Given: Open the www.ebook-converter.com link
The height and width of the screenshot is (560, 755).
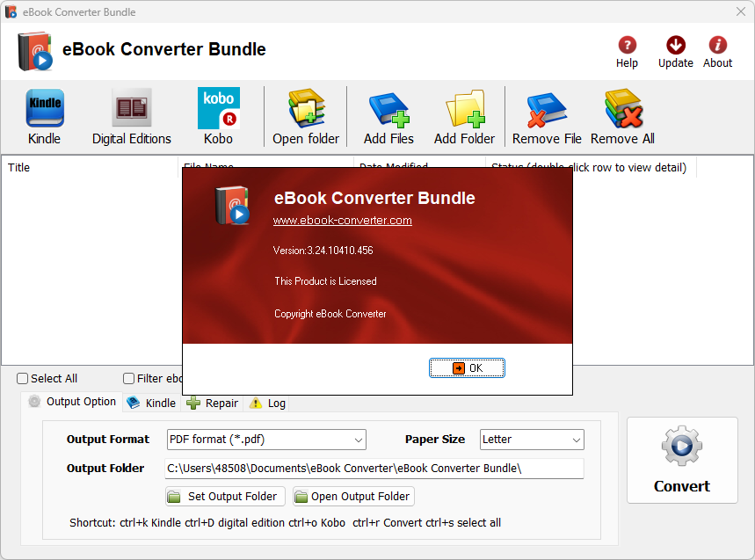Looking at the screenshot, I should [343, 221].
